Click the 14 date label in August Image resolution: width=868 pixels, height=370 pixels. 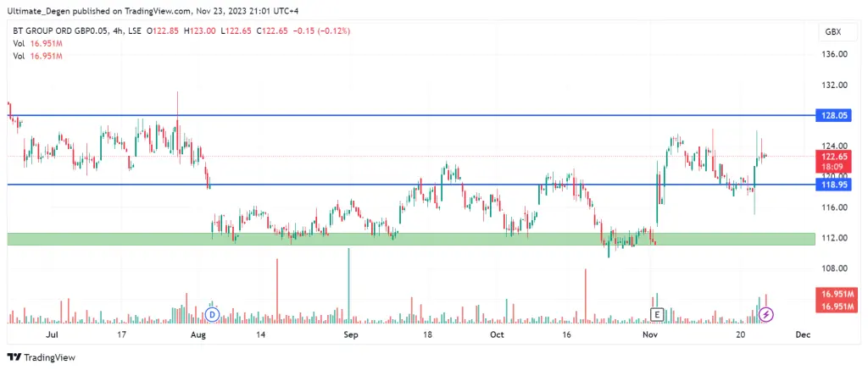261,335
